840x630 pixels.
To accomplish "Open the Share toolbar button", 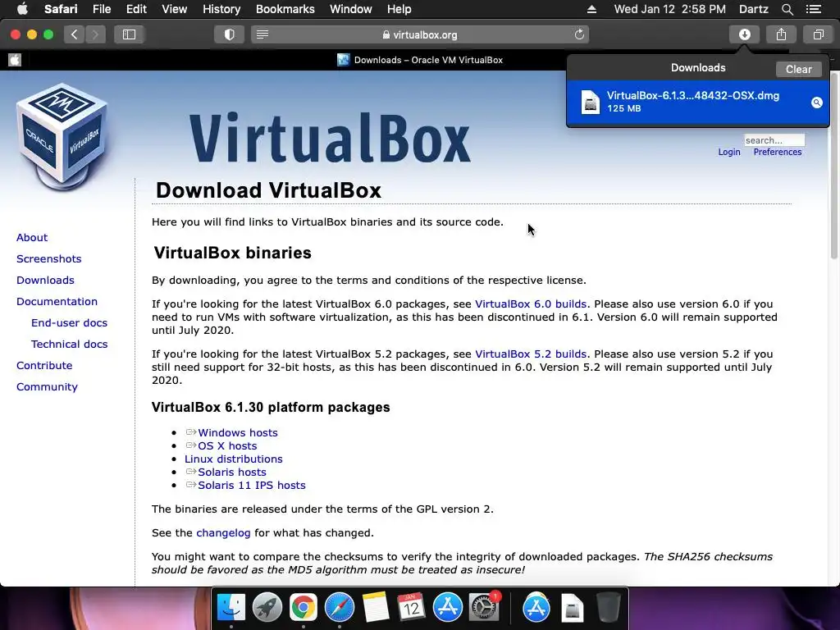I will tap(781, 34).
